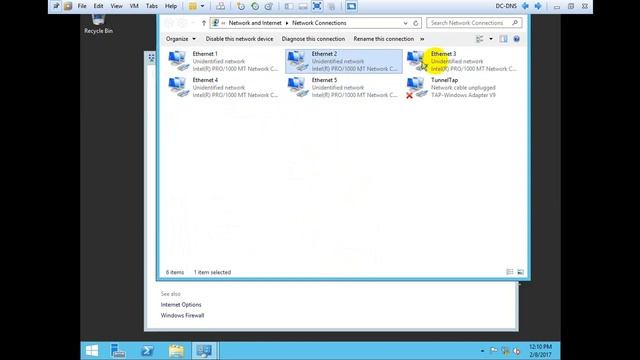
Task: Click the Change your view icon
Action: [480, 39]
